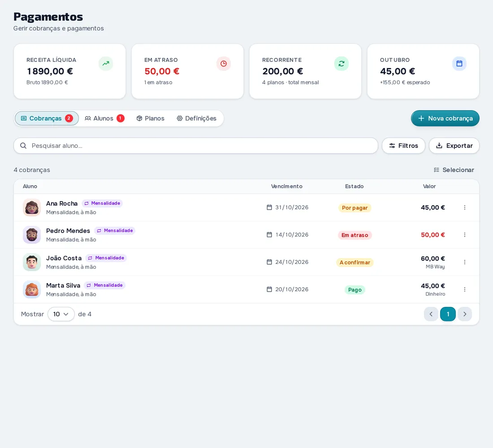Click the calendar icon beside 24/10/2026
This screenshot has height=448, width=493.
tap(269, 262)
